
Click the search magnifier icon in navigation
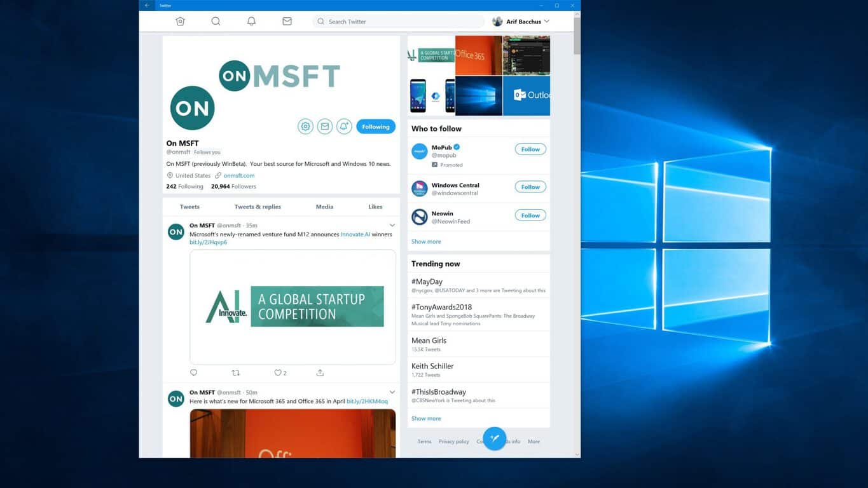coord(216,22)
